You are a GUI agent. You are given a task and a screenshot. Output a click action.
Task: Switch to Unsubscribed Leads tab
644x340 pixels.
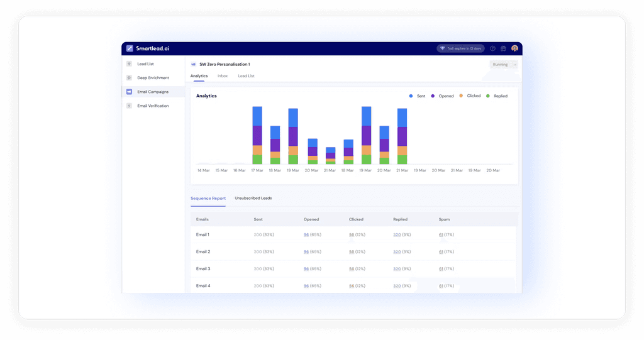(253, 199)
